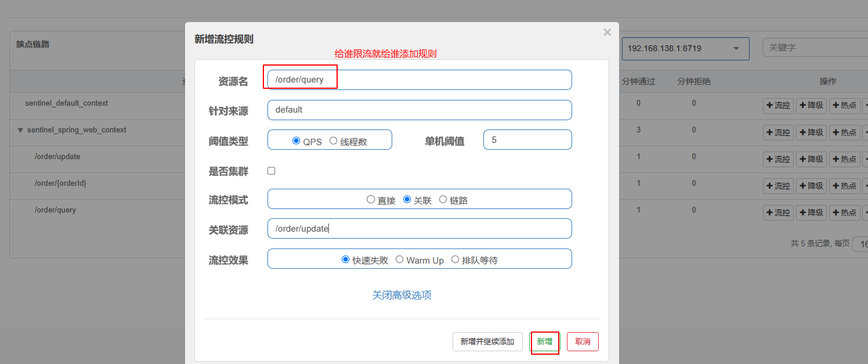
Task: Click the 操作 column header
Action: [x=828, y=81]
